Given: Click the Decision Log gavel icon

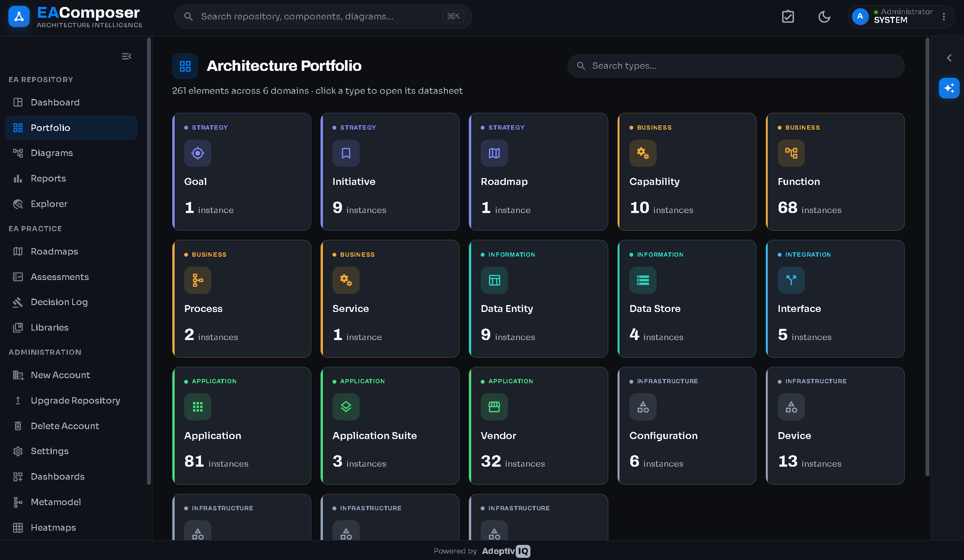Looking at the screenshot, I should tap(18, 302).
